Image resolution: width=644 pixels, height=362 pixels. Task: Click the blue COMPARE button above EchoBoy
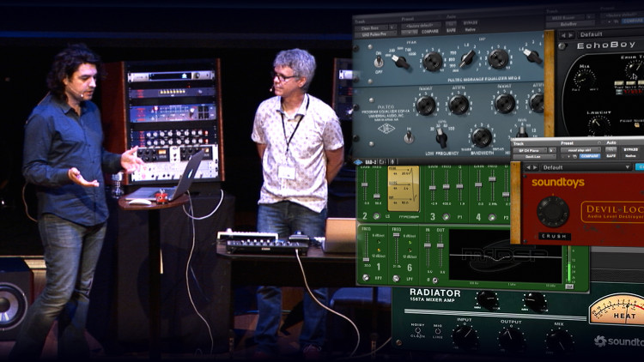(633, 21)
